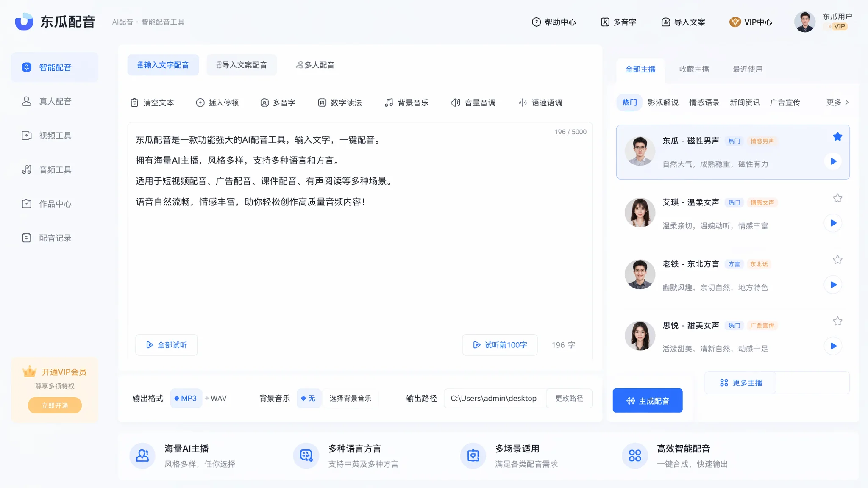Play the 艾琪 - 温柔女声 voice sample

833,223
